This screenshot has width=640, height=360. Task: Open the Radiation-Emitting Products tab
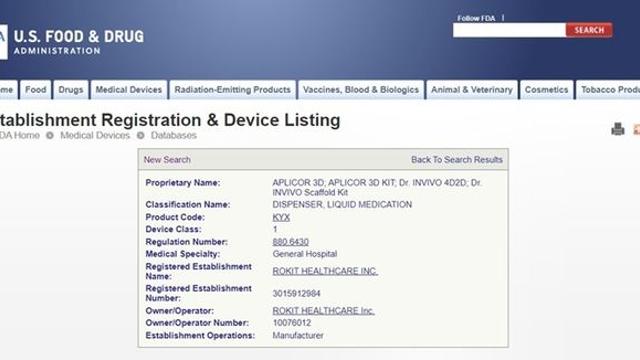[232, 90]
